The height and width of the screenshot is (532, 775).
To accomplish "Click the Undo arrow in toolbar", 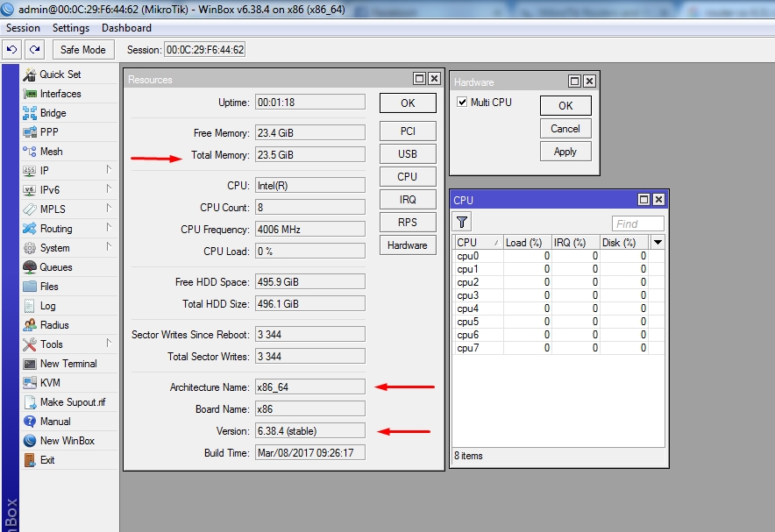I will point(13,50).
